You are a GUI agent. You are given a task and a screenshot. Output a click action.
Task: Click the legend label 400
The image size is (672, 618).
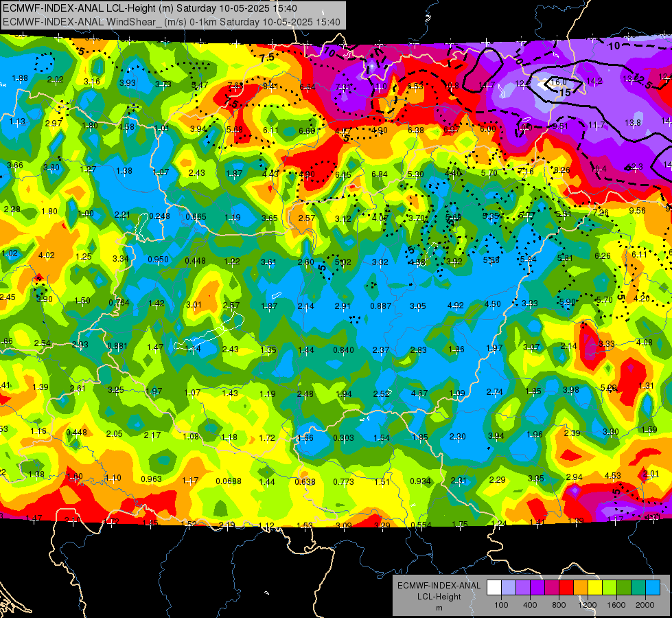[530, 605]
